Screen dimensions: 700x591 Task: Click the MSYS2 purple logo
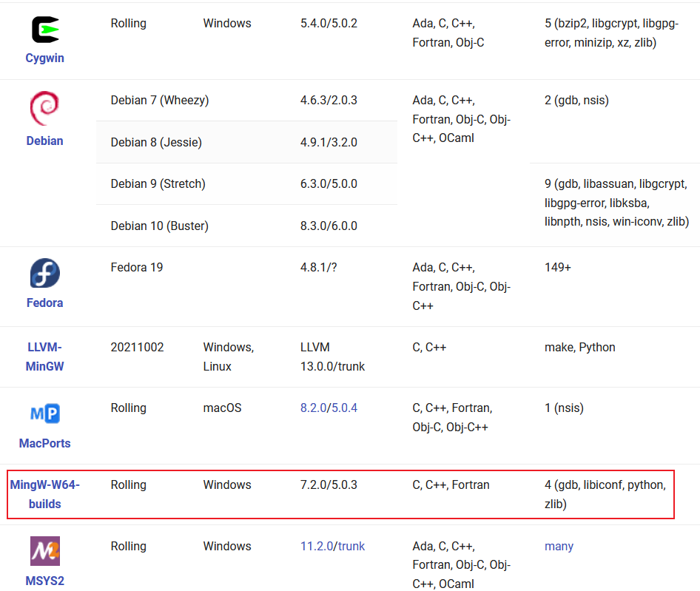44,551
